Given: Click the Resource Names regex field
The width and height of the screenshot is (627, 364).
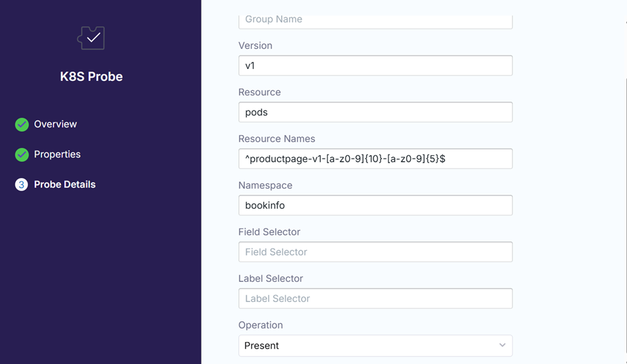Looking at the screenshot, I should (x=375, y=159).
